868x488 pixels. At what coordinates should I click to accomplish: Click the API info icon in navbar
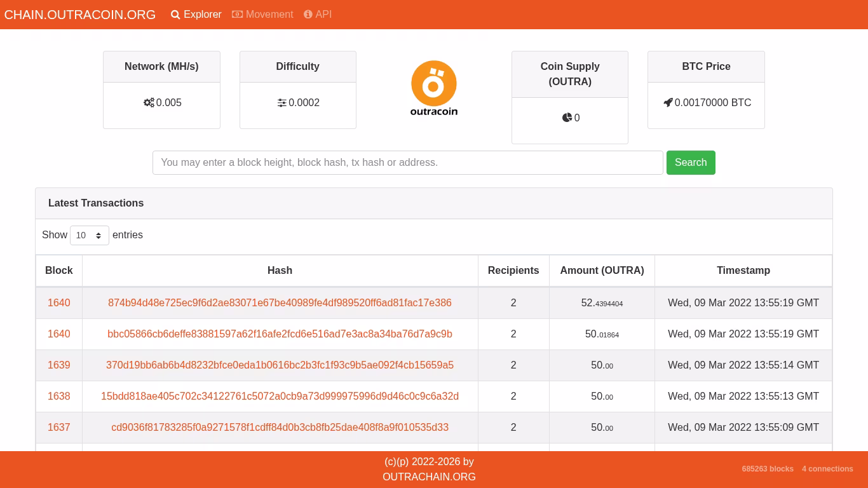tap(308, 15)
